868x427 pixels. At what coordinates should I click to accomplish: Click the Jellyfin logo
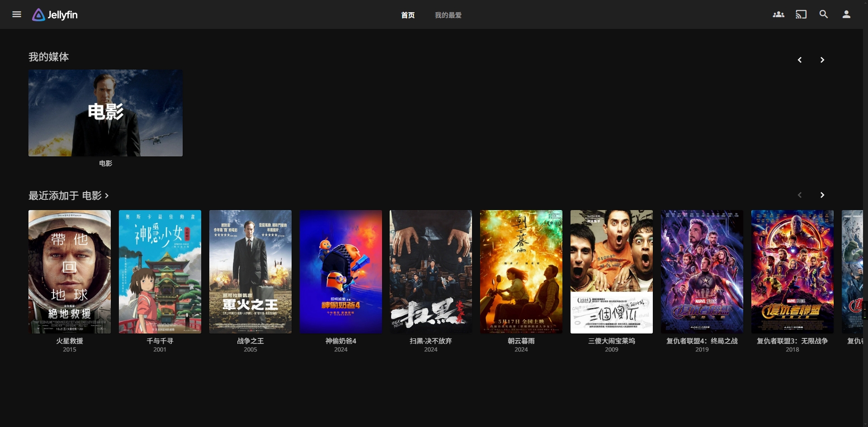(55, 15)
